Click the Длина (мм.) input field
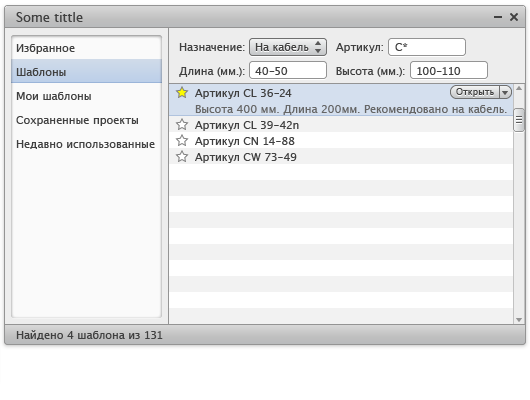 coord(288,71)
